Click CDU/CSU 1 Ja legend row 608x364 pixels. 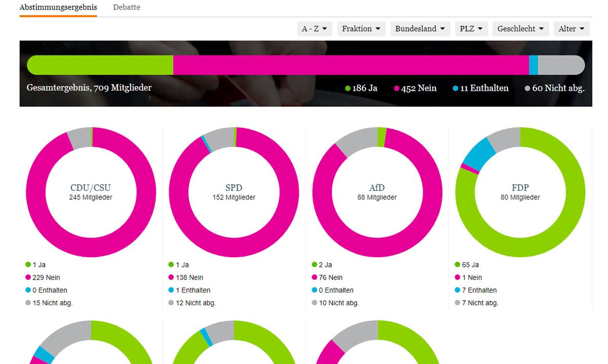pos(36,264)
